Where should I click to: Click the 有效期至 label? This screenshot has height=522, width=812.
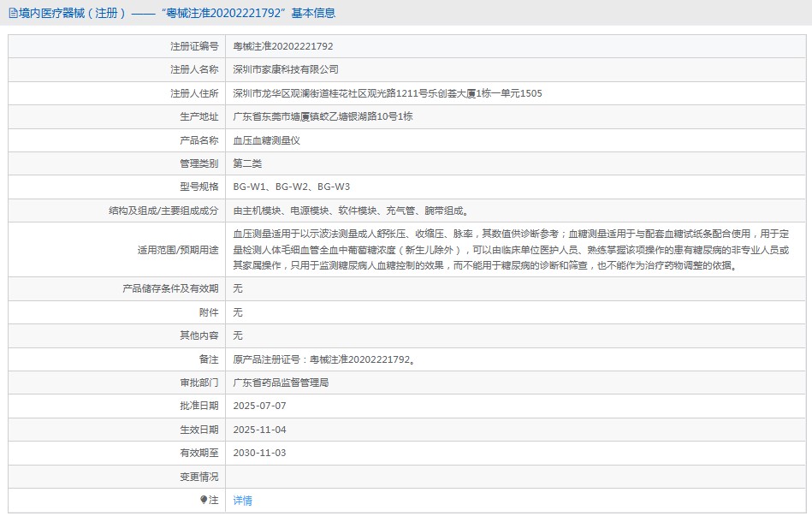pyautogui.click(x=199, y=454)
